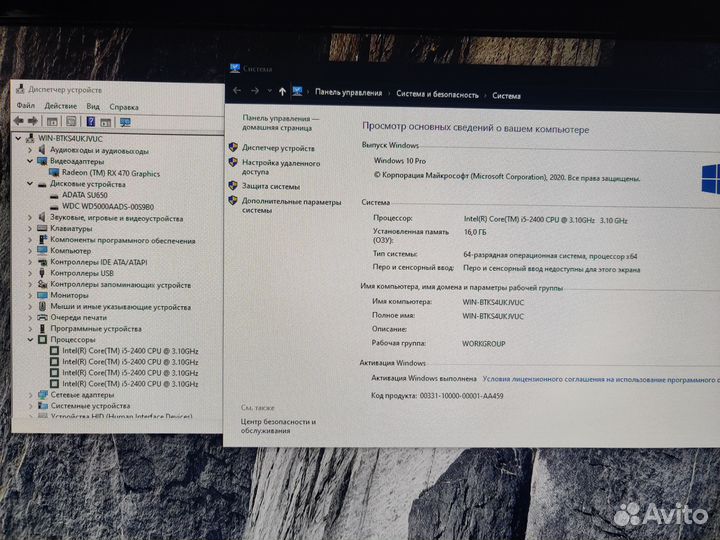Select the Системные устройства row
This screenshot has width=720, height=540.
pos(90,406)
